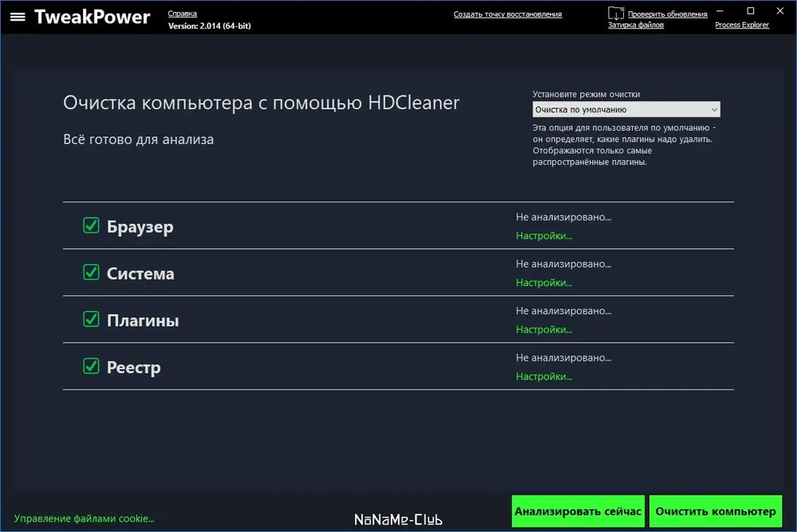The width and height of the screenshot is (797, 532).
Task: Click the update check icon
Action: click(x=616, y=14)
